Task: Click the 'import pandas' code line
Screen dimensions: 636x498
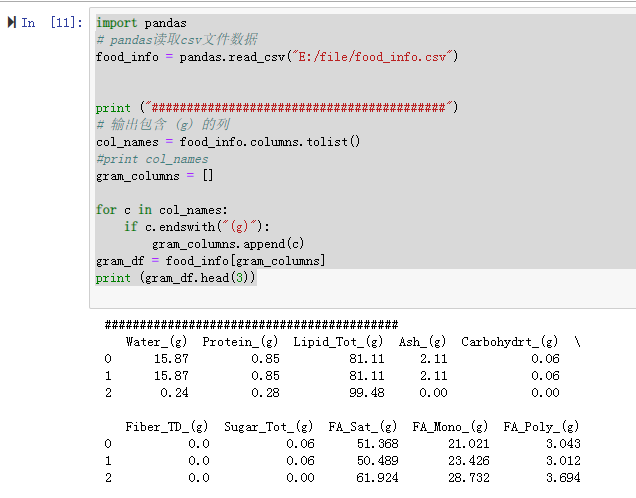Action: click(x=141, y=23)
